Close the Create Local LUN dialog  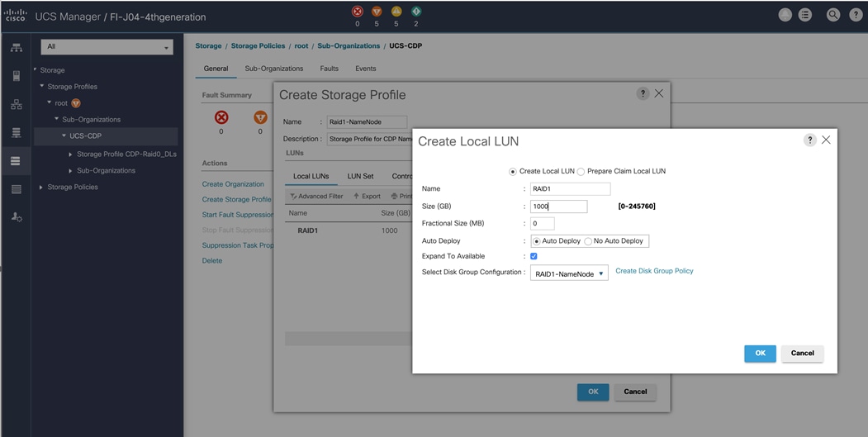pos(826,140)
